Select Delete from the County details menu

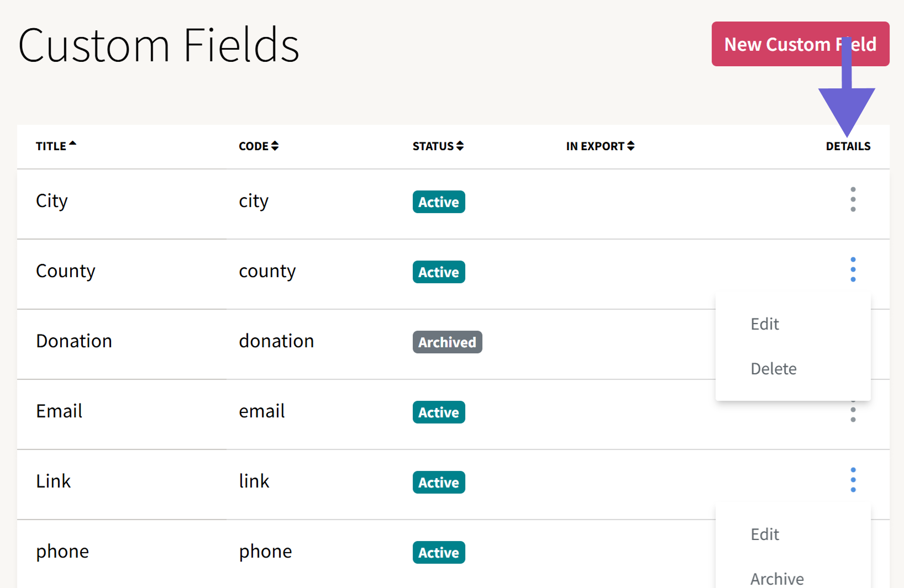(x=774, y=368)
